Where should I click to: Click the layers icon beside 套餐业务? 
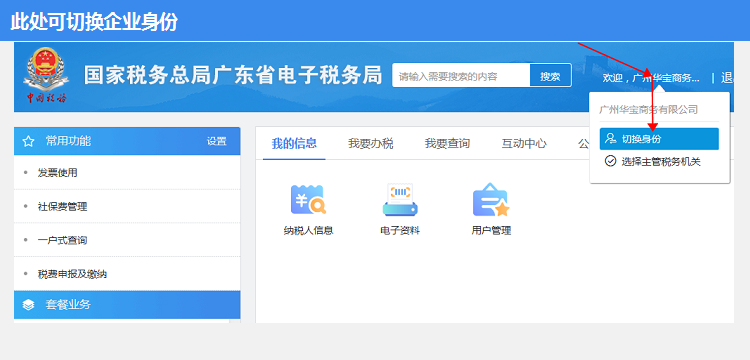point(29,305)
